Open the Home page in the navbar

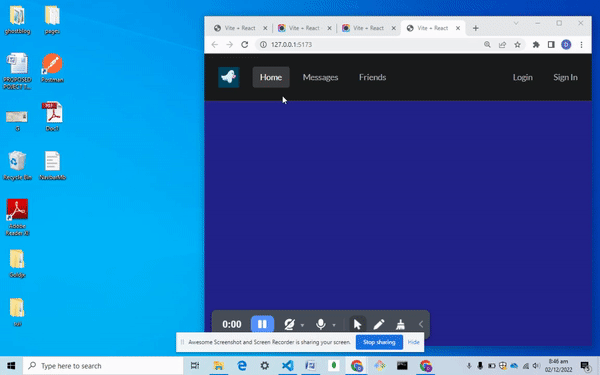click(271, 77)
